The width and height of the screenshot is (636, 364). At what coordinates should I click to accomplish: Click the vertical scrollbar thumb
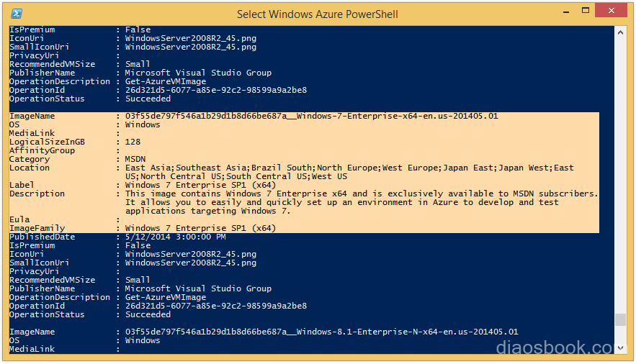(620, 319)
